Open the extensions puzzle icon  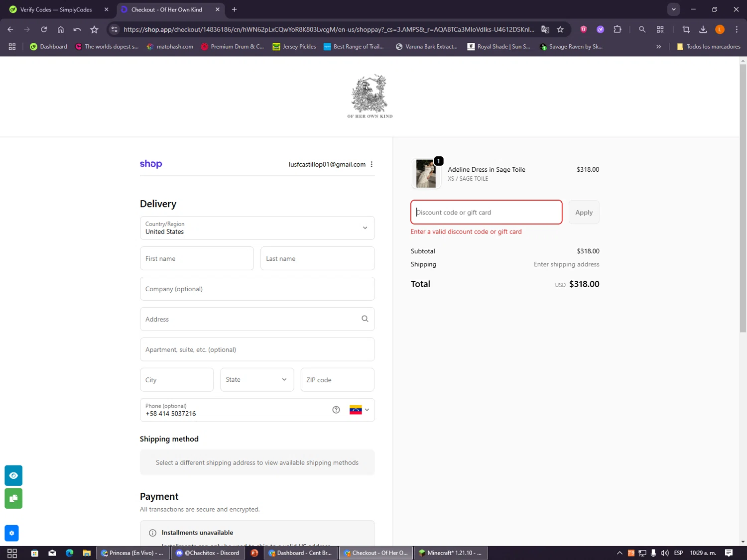pos(618,29)
